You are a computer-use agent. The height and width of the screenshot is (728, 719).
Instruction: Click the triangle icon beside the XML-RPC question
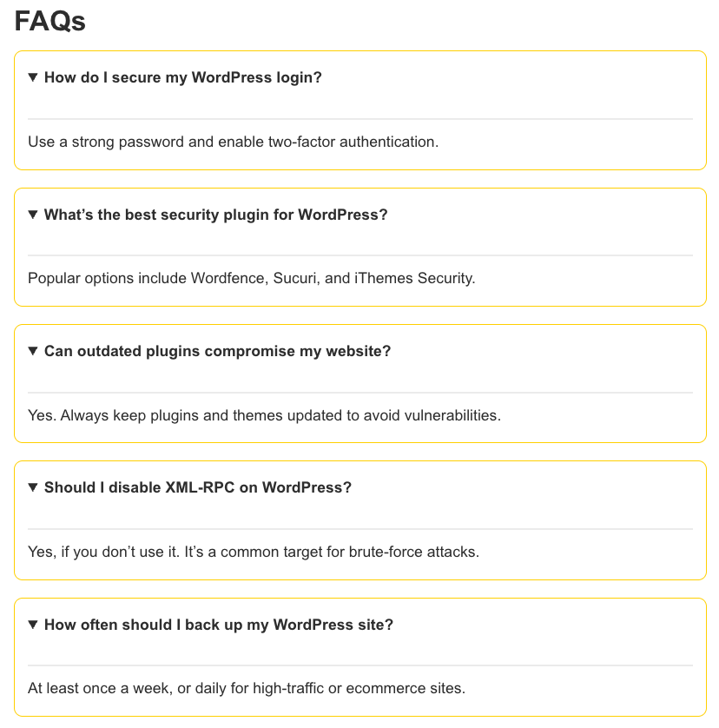click(x=32, y=487)
